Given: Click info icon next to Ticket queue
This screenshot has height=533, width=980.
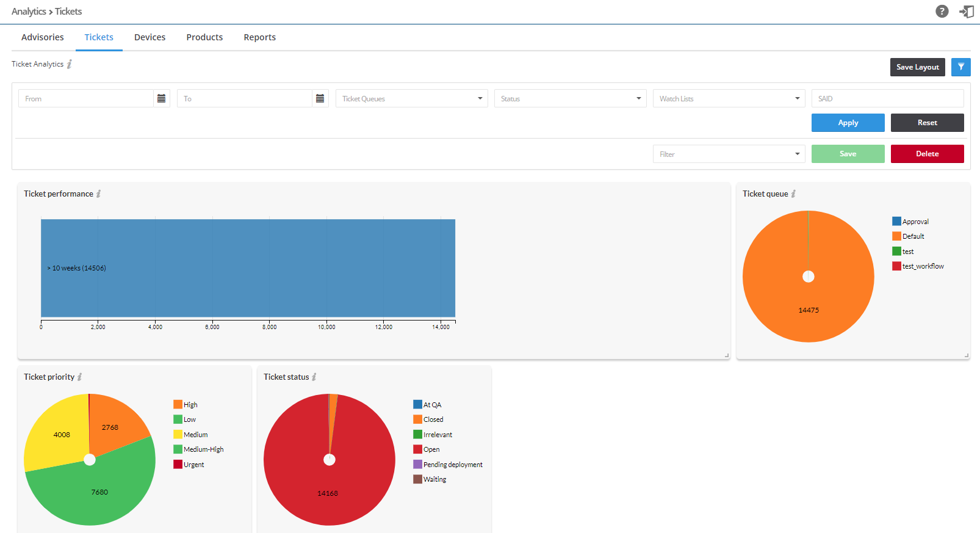Looking at the screenshot, I should click(793, 194).
